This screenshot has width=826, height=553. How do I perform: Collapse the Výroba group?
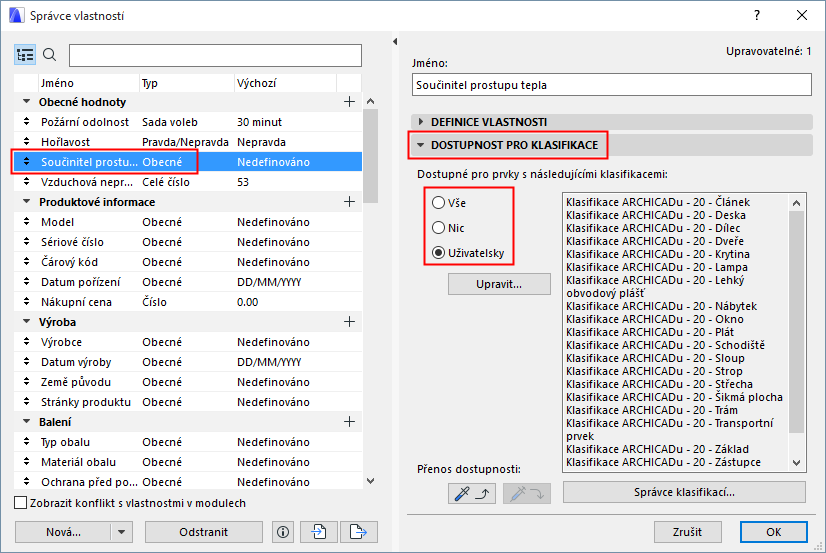click(x=26, y=321)
